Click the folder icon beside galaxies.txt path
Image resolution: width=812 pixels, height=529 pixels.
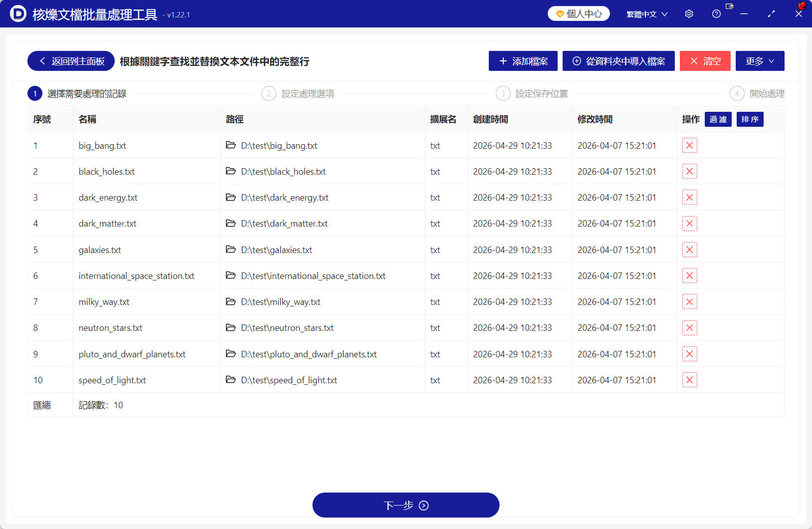(x=231, y=250)
